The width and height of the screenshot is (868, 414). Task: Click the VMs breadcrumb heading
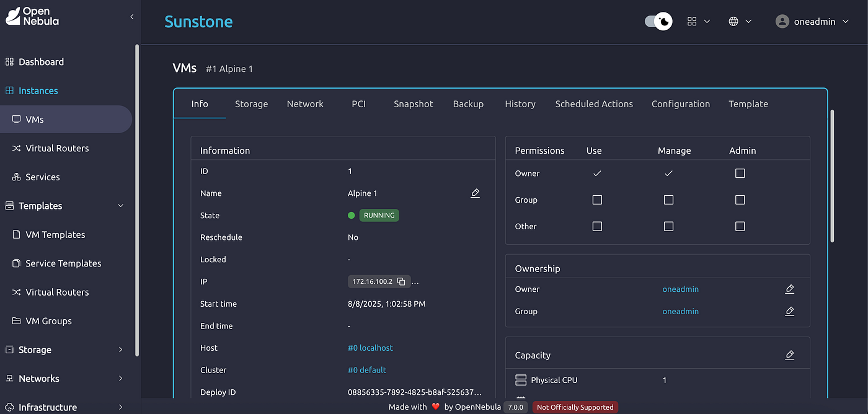point(185,68)
